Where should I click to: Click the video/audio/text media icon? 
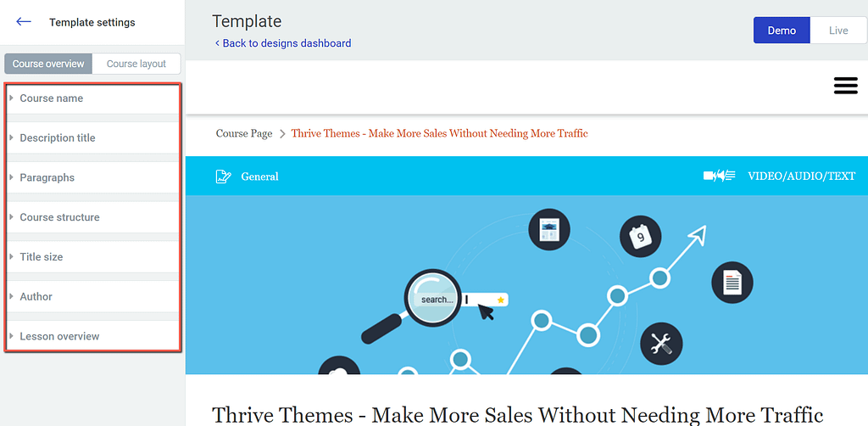coord(719,177)
